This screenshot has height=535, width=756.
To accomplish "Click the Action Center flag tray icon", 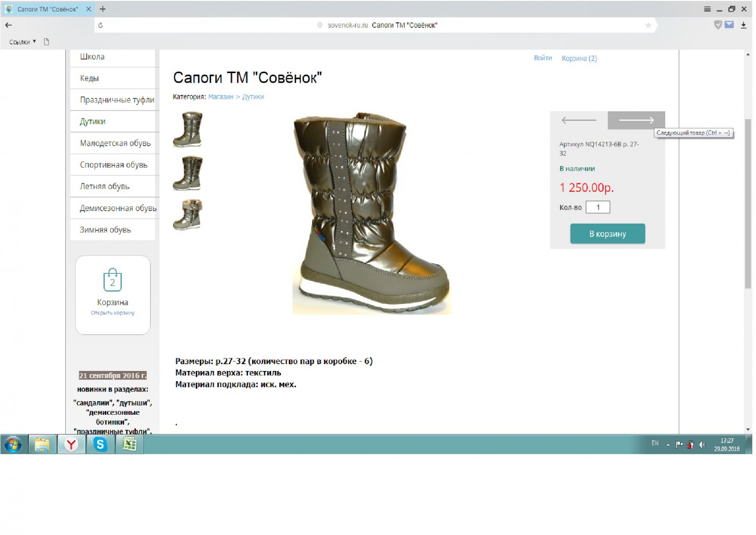I will (679, 445).
